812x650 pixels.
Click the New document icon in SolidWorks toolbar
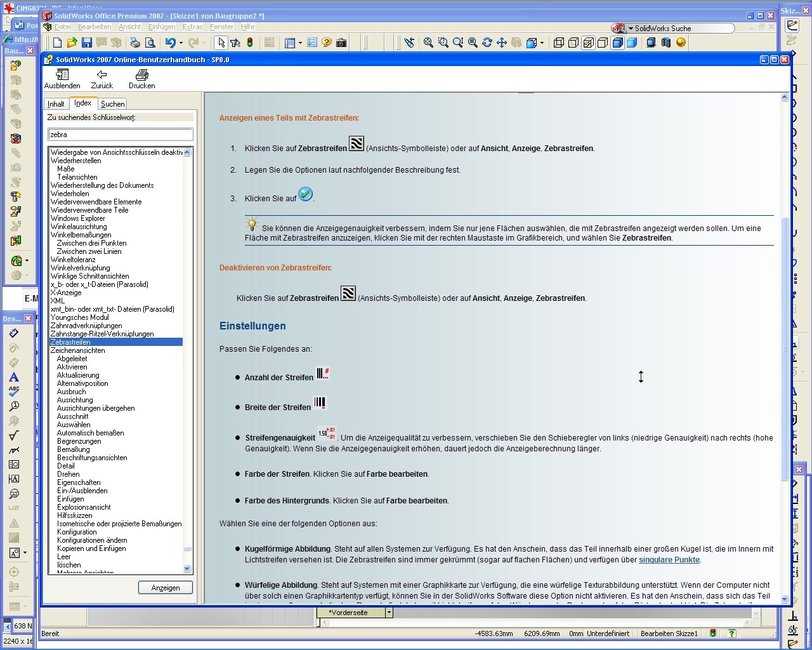pos(57,43)
